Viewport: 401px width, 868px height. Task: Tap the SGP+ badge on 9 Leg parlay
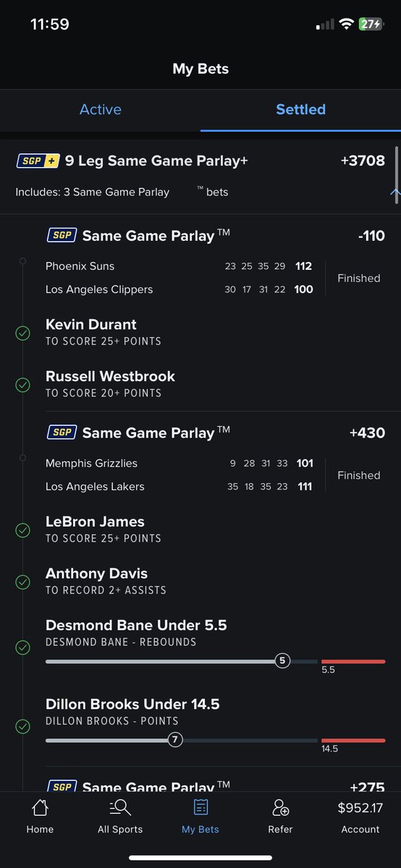coord(38,161)
